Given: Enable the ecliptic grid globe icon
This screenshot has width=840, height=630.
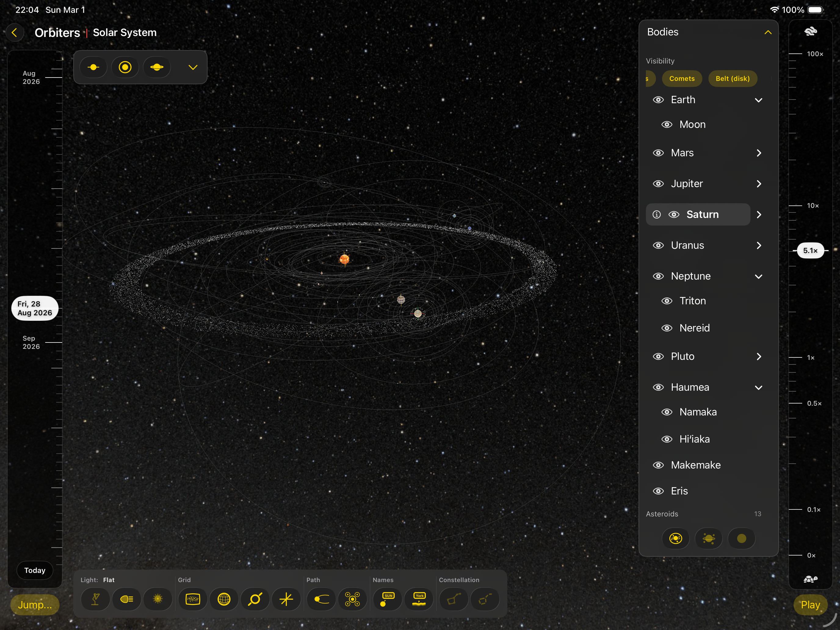Looking at the screenshot, I should pyautogui.click(x=224, y=599).
